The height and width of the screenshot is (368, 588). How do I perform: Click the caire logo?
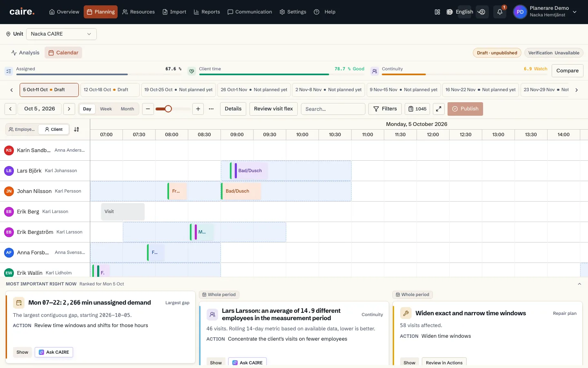22,12
